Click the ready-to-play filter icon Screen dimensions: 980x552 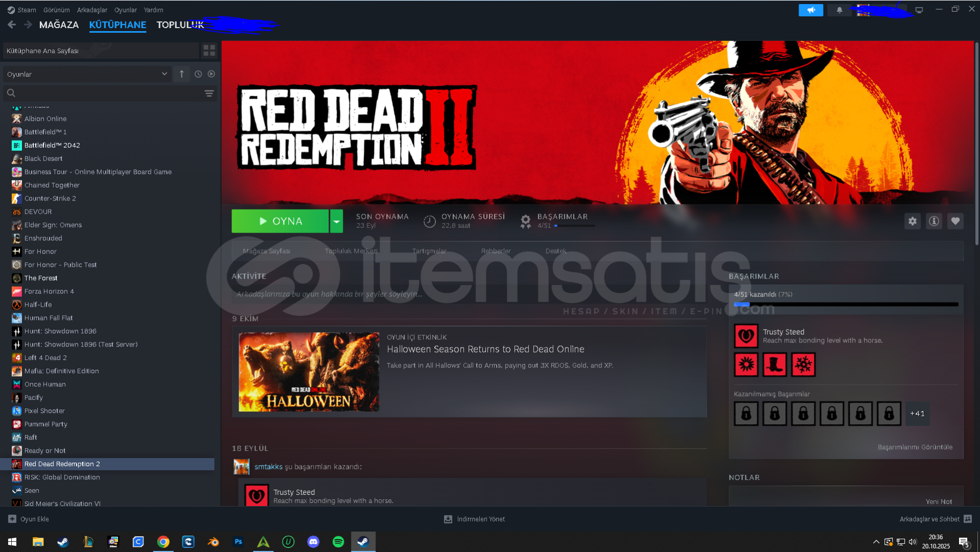(x=211, y=74)
